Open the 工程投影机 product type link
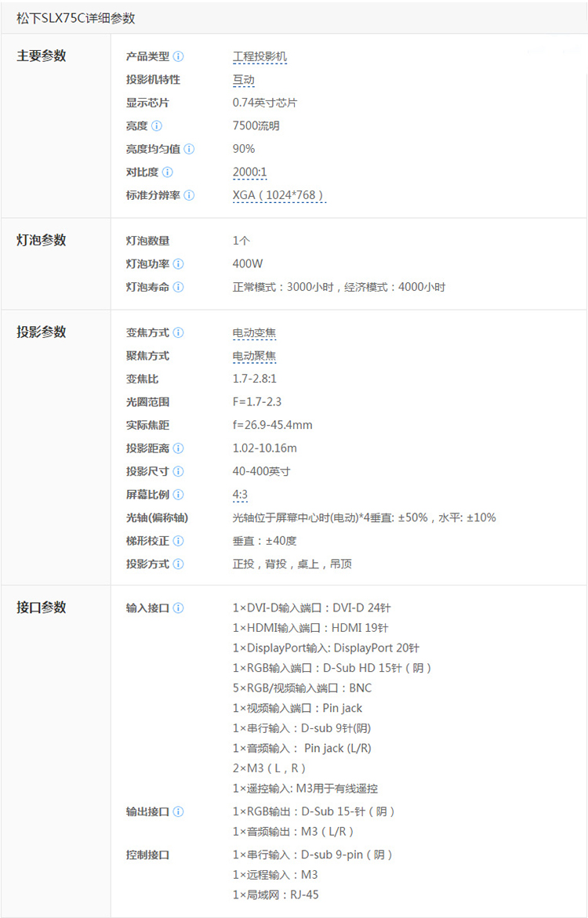Screen dimensions: 588x918 point(260,57)
